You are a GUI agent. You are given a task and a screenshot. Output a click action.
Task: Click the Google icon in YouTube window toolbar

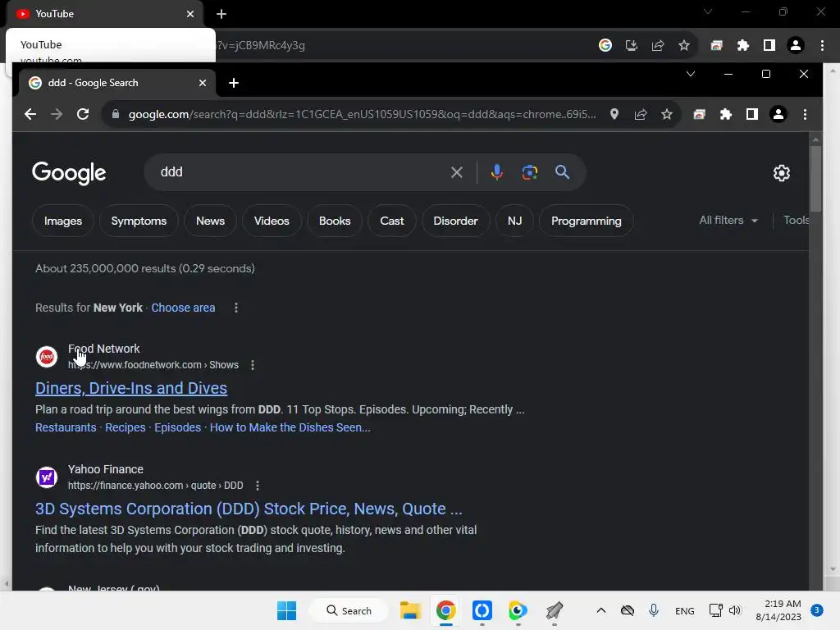tap(605, 46)
